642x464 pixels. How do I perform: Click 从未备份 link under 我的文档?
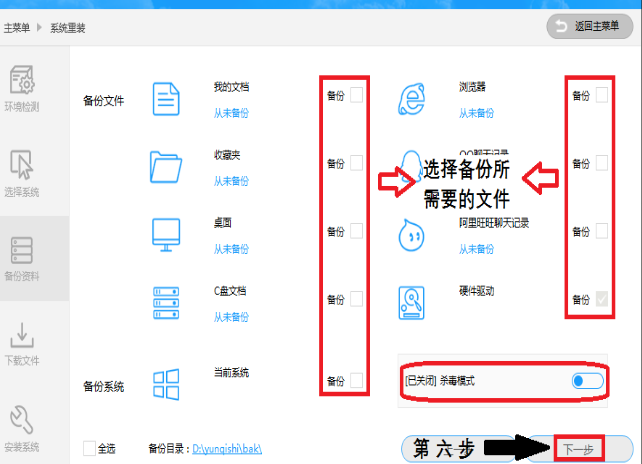[x=231, y=113]
